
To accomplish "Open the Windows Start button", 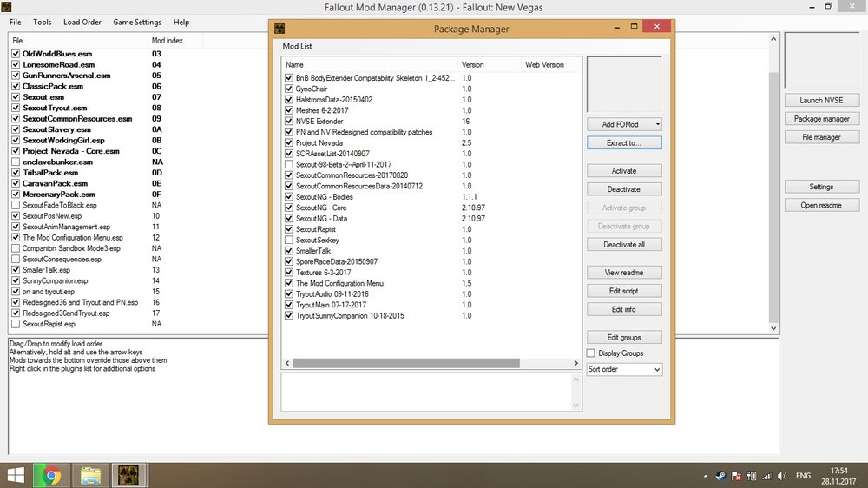I will pos(16,475).
